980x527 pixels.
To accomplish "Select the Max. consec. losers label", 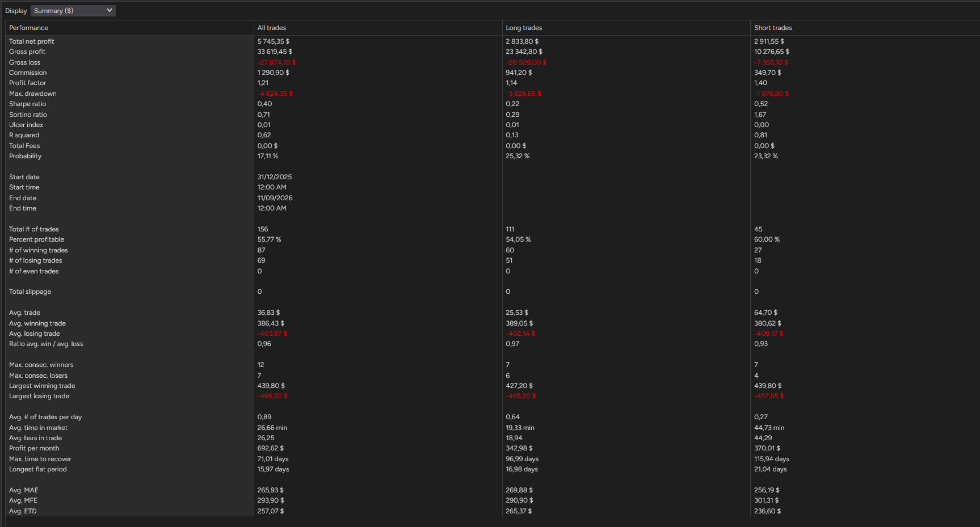I will click(38, 376).
